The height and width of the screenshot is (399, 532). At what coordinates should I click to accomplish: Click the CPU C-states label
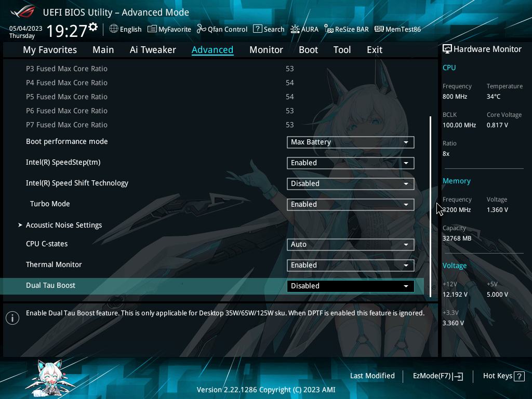tap(47, 244)
